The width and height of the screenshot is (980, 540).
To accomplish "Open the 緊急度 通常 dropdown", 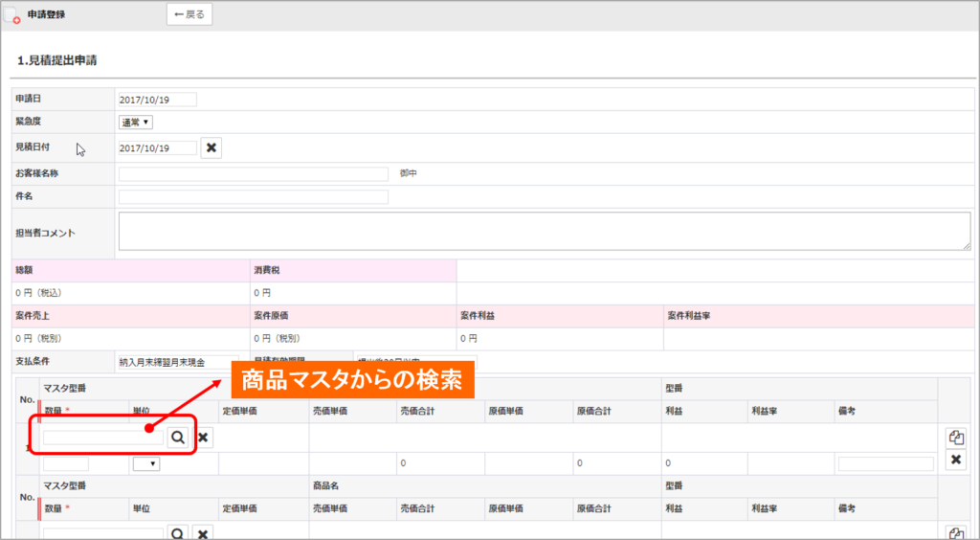I will coord(136,123).
